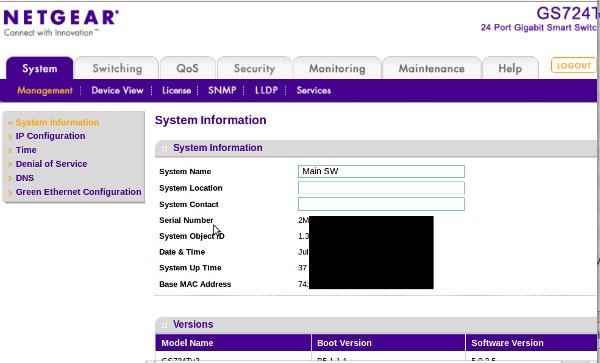This screenshot has height=363, width=600.
Task: Open Green Ethernet Configuration
Action: 78,192
